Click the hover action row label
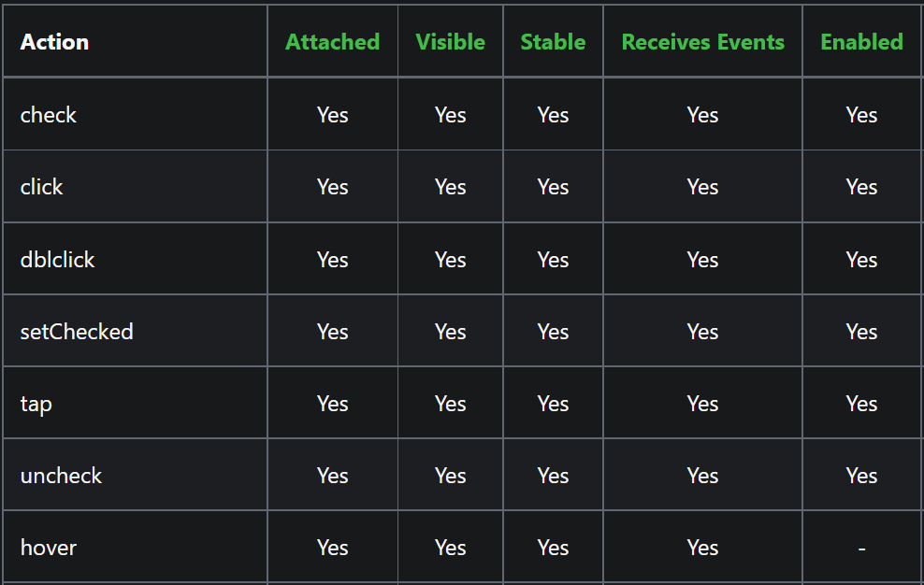The height and width of the screenshot is (585, 924). click(x=49, y=548)
